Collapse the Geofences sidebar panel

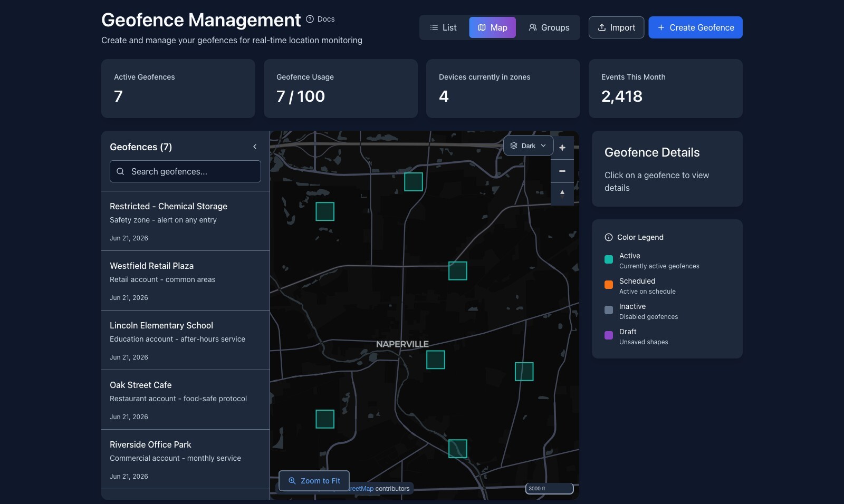coord(255,147)
